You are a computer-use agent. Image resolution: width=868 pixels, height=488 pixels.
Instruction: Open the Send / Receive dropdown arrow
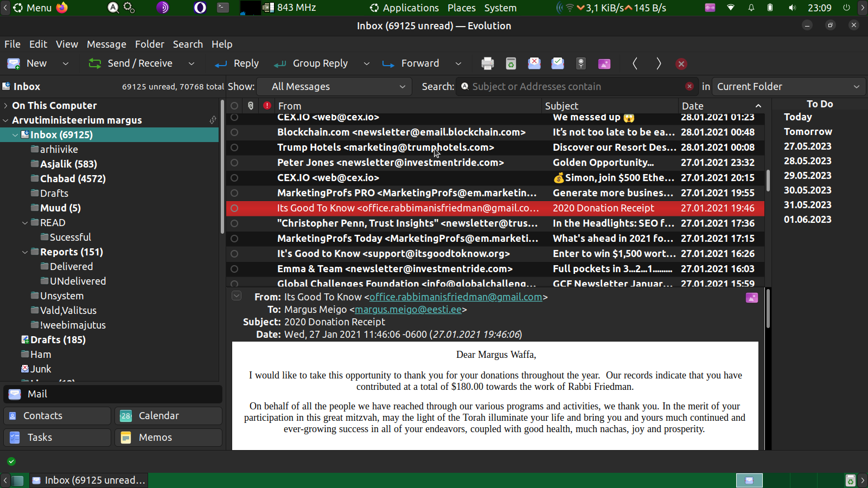tap(192, 63)
